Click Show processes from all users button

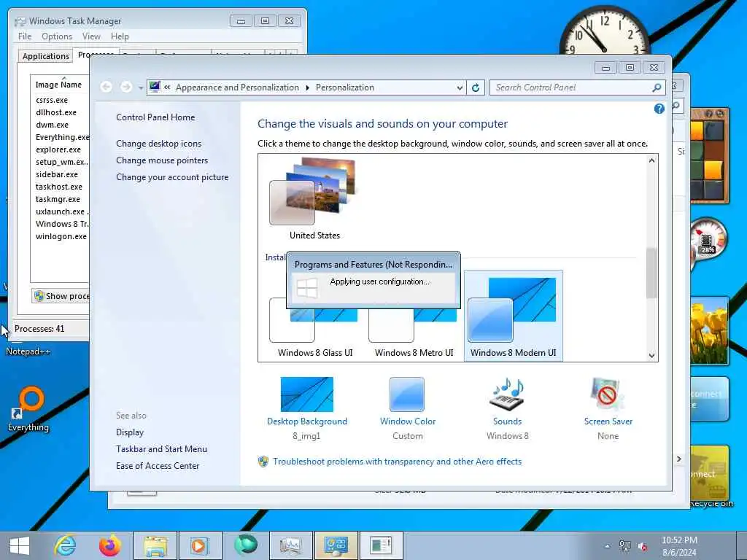(61, 296)
